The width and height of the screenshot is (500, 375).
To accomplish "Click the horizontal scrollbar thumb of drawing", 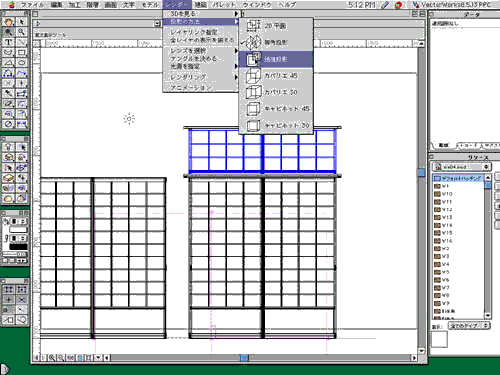I will click(x=244, y=358).
